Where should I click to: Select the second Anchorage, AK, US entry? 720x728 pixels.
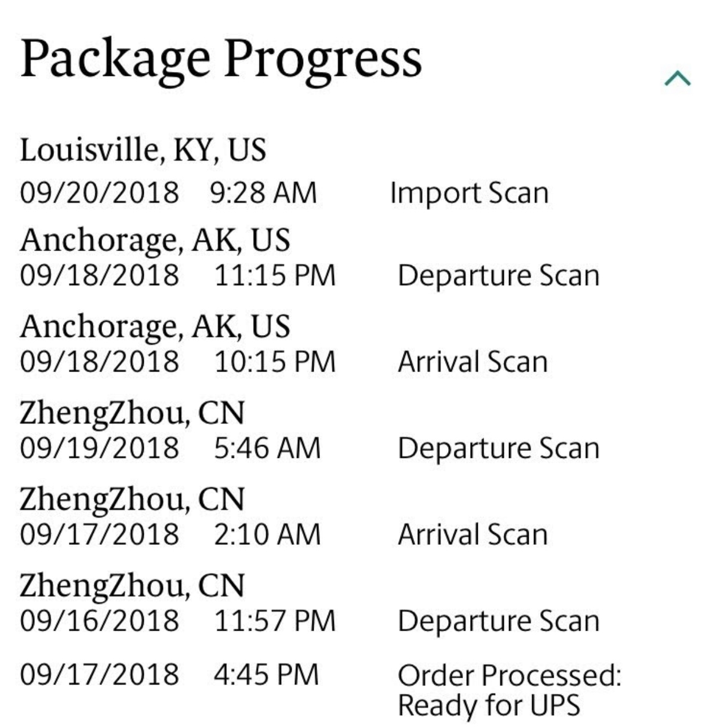pyautogui.click(x=155, y=326)
